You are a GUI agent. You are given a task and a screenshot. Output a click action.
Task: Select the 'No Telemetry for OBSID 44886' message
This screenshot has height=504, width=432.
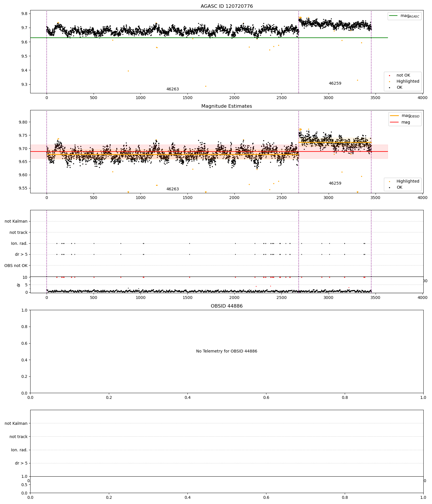click(x=227, y=351)
